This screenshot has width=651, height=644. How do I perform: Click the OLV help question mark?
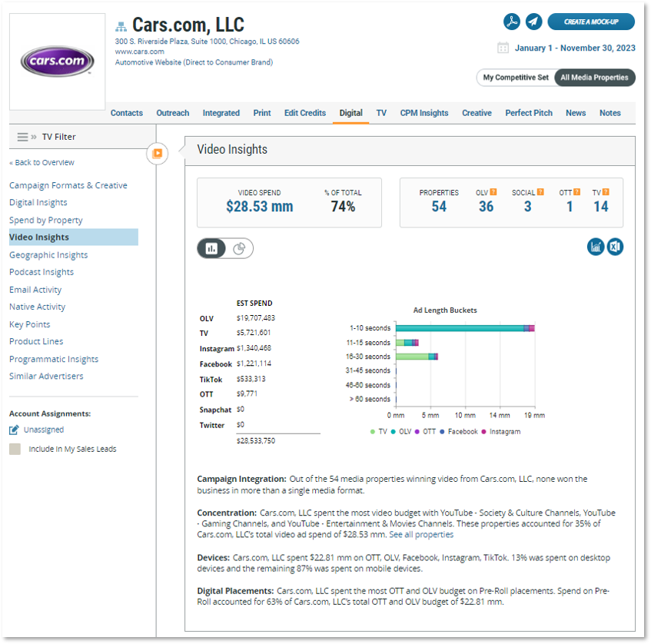493,192
